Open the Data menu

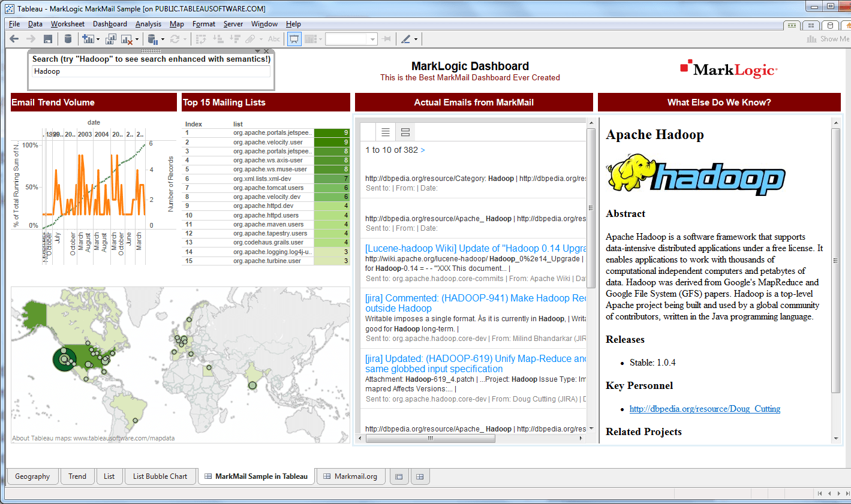click(35, 24)
